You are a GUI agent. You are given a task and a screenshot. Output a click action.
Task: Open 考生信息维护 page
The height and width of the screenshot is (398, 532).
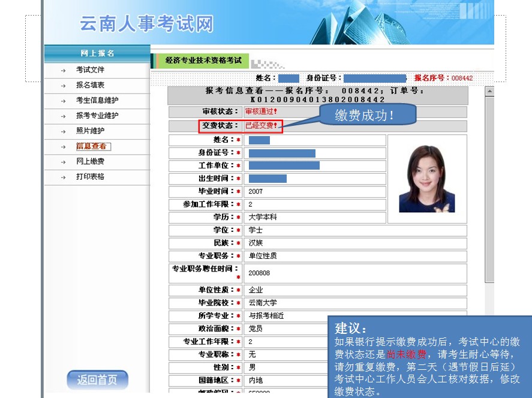[x=97, y=101]
